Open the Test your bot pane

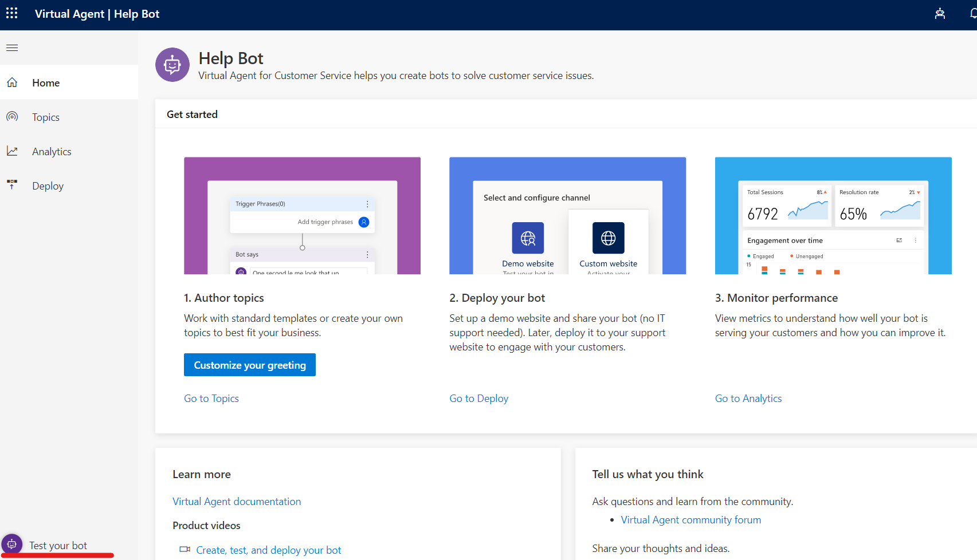click(58, 545)
